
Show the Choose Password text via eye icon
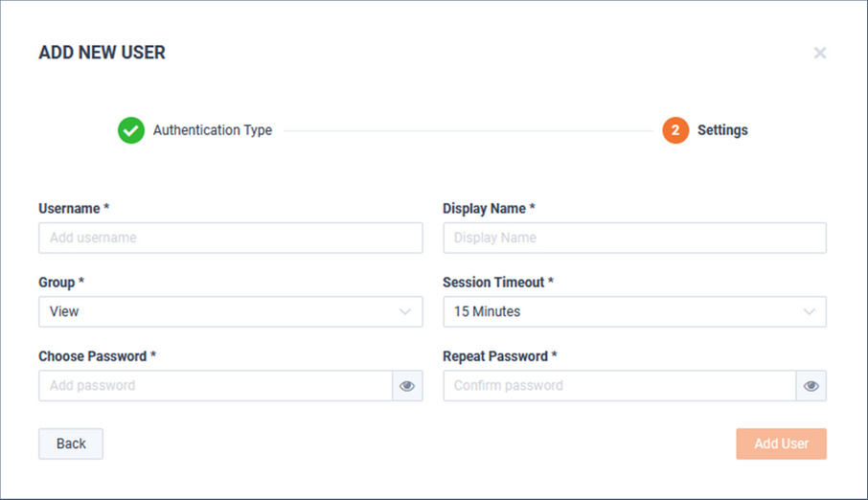pos(407,386)
